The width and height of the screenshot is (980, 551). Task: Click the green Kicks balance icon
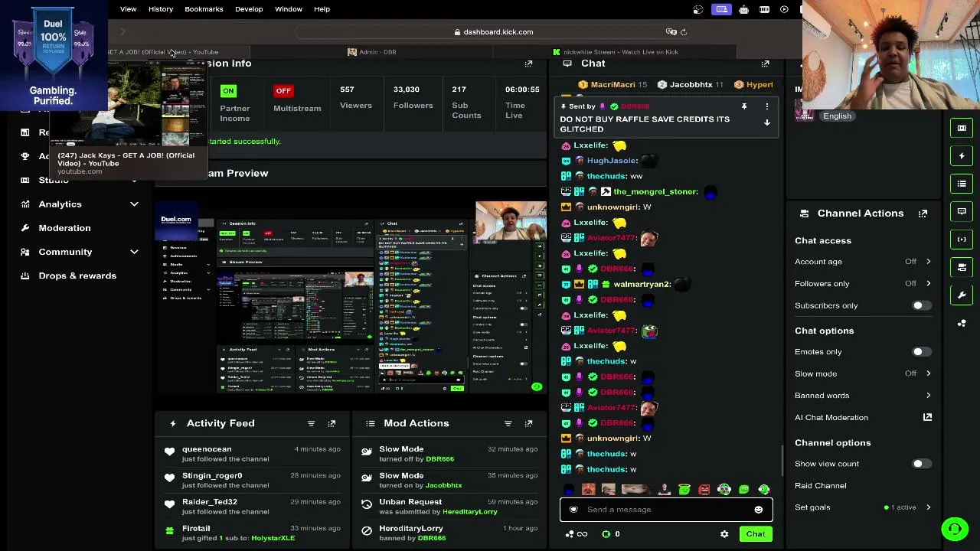click(x=606, y=534)
